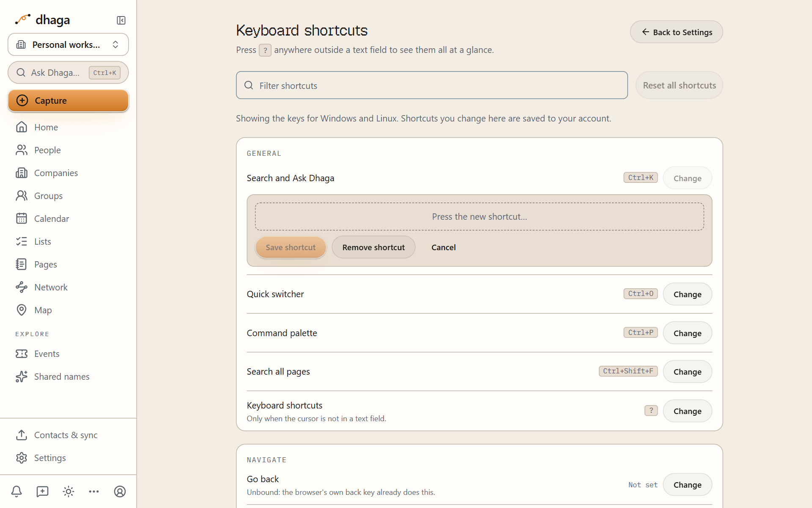Open the feedback message icon
The image size is (812, 508).
[x=42, y=491]
